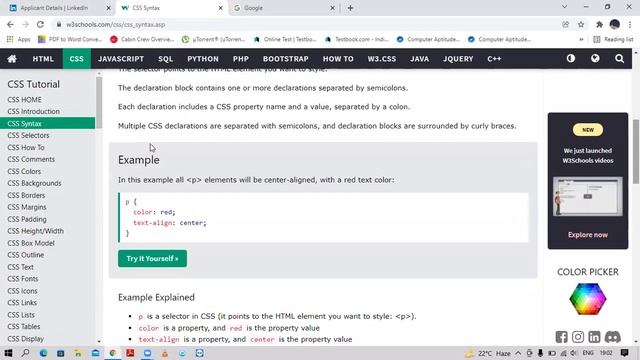
Task: Go to W3Schools home icon
Action: click(12, 59)
